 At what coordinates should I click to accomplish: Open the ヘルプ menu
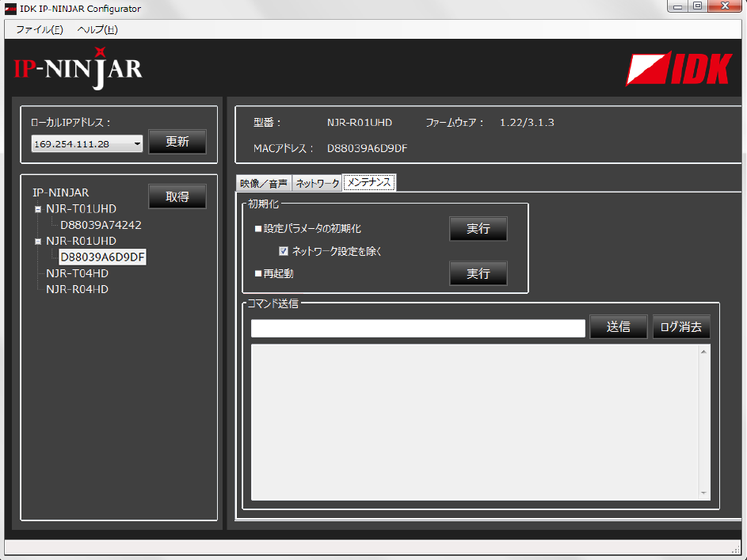point(97,30)
